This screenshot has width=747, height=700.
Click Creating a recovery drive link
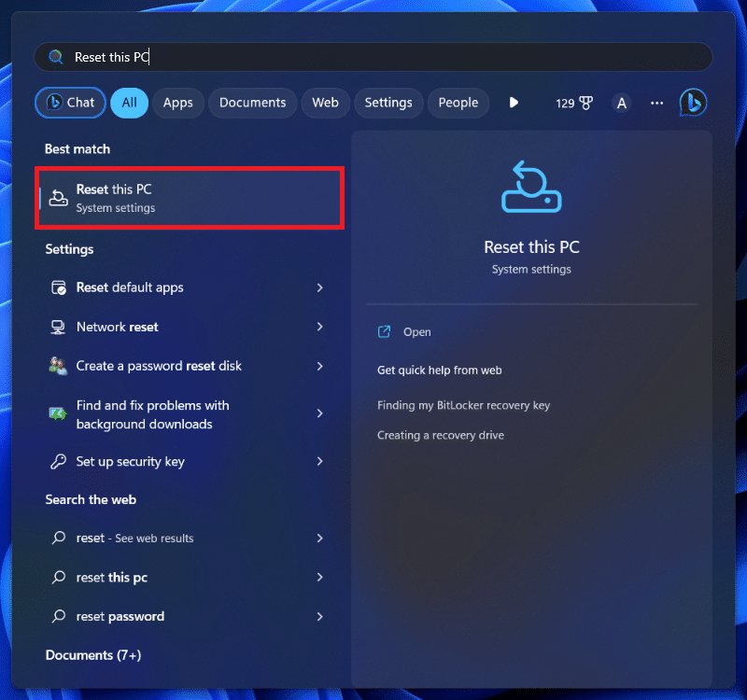[441, 435]
